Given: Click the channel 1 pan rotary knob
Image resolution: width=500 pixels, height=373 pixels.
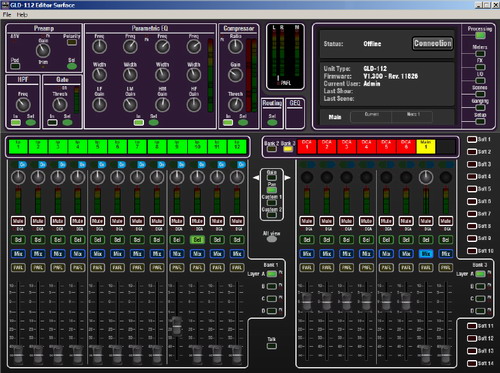Looking at the screenshot, I should click(18, 177).
